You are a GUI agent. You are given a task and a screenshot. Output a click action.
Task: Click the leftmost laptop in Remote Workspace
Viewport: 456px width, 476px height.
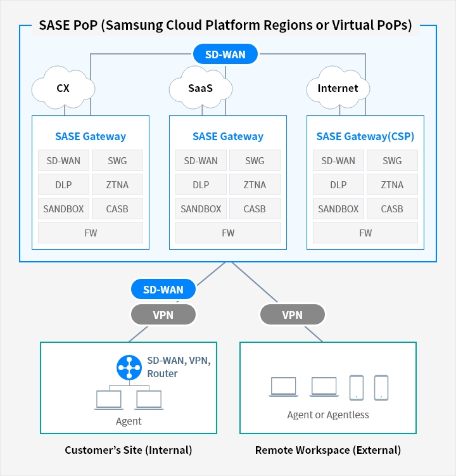pos(283,387)
